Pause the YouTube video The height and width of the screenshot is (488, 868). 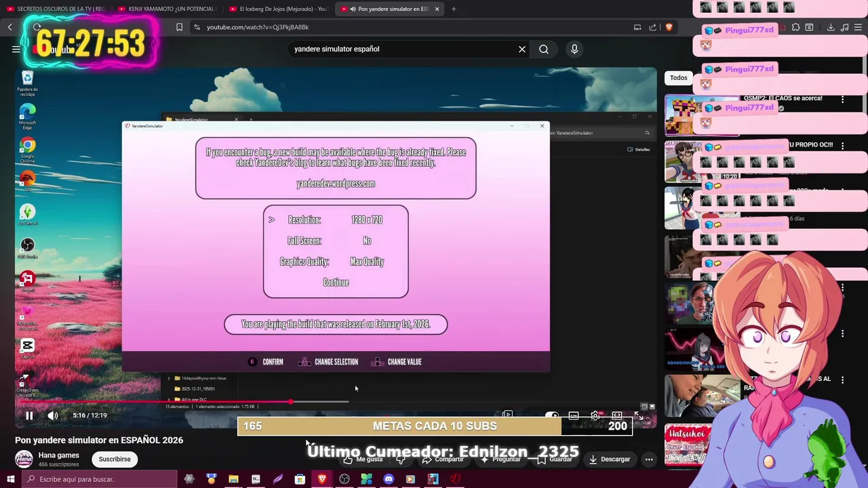point(29,415)
